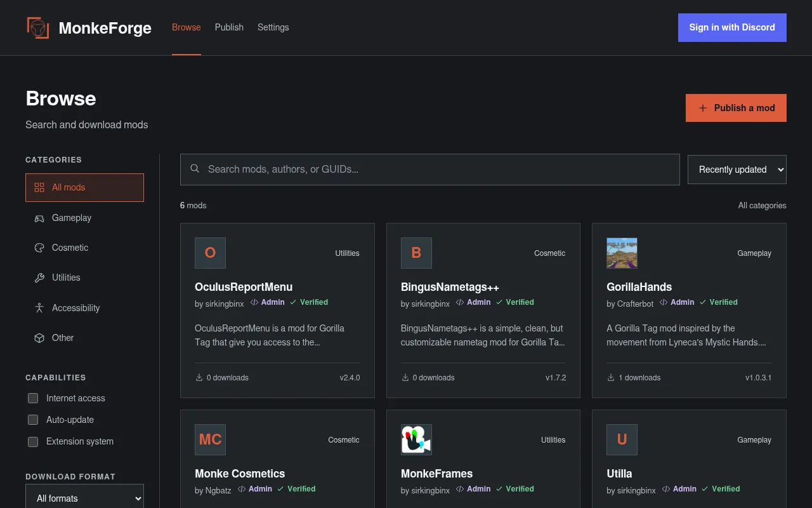Click the Utilities wrench icon

coord(39,277)
